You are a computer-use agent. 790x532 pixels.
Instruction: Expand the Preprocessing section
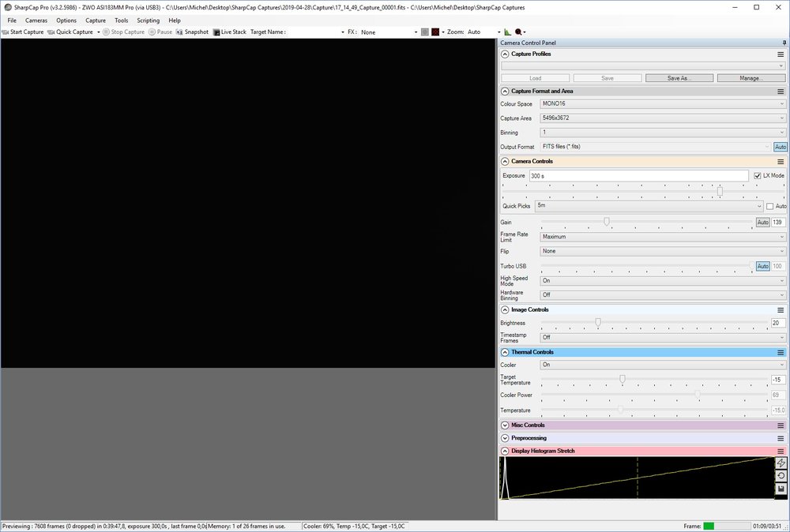pyautogui.click(x=505, y=438)
